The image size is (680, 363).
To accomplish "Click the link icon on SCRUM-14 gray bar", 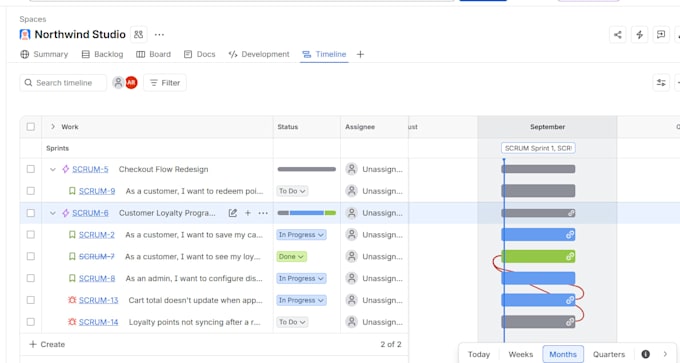I will pyautogui.click(x=569, y=322).
